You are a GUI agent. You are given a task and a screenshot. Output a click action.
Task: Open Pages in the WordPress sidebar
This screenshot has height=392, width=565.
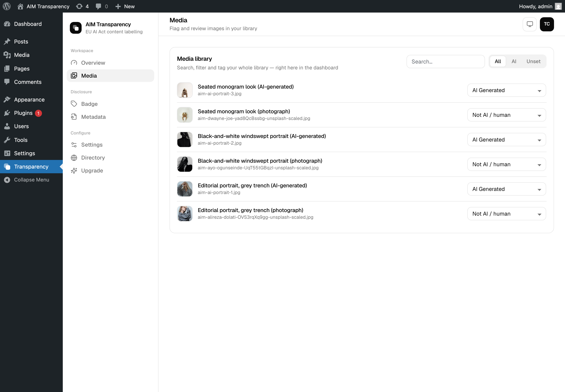click(31, 69)
